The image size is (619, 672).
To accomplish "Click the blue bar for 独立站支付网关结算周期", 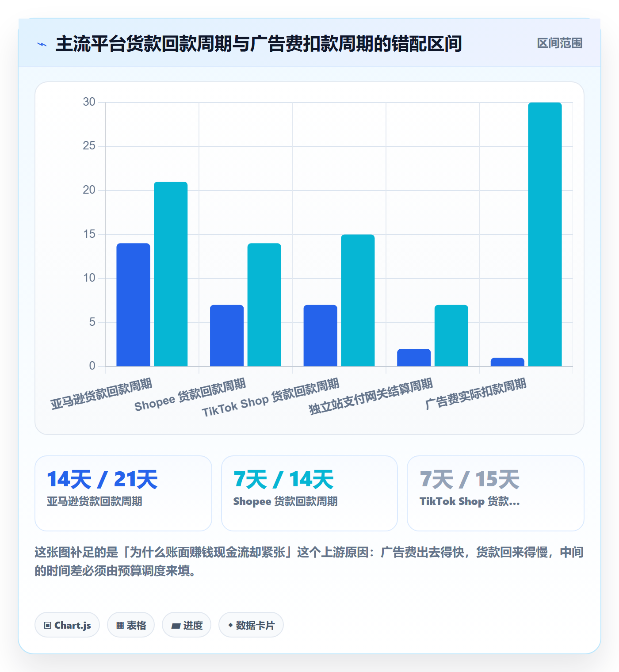I will 414,358.
